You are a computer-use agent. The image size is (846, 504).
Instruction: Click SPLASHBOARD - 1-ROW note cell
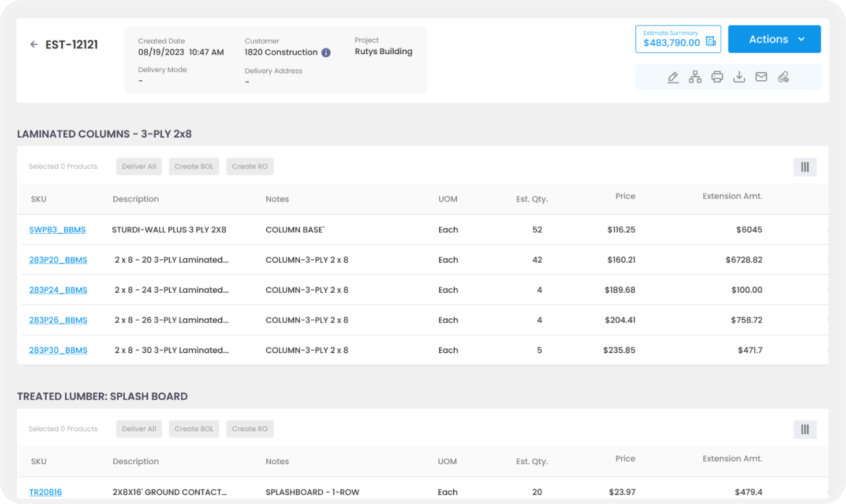pyautogui.click(x=312, y=492)
